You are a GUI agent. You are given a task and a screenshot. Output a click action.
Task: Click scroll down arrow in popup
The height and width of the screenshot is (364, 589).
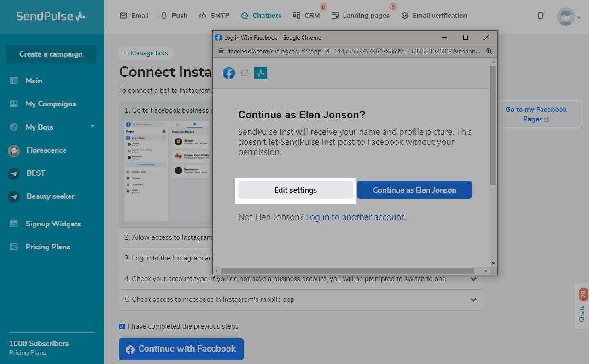click(493, 263)
